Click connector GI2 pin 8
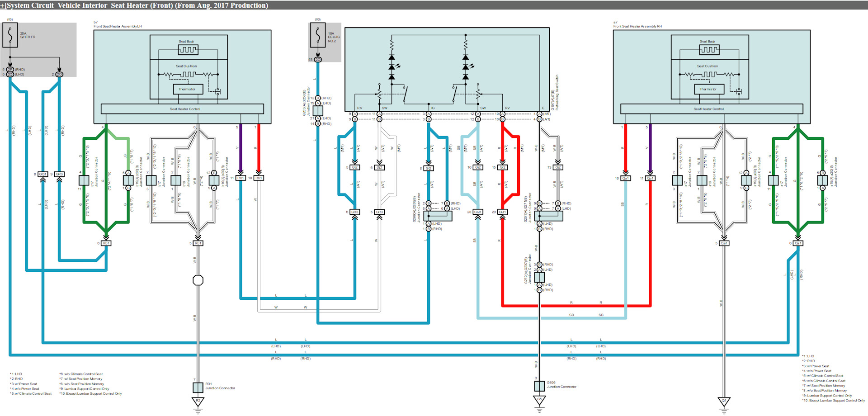The height and width of the screenshot is (416, 868). [x=429, y=168]
